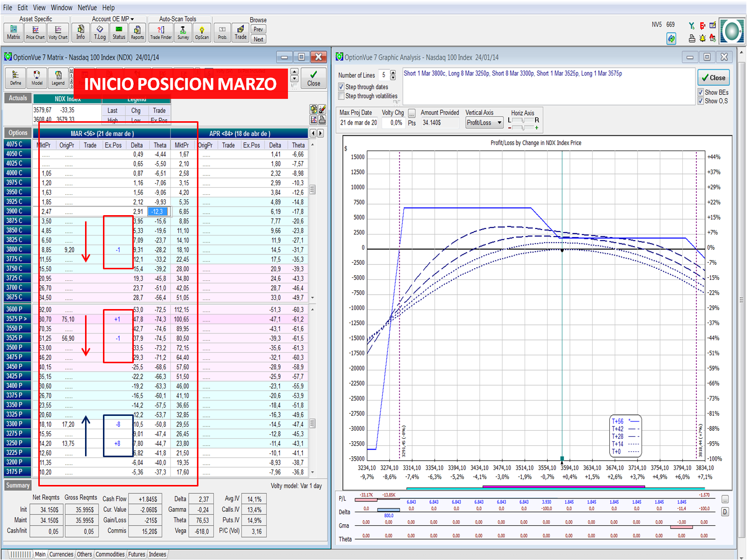The width and height of the screenshot is (747, 560).
Task: Launch the Trade Finder tool
Action: [x=161, y=32]
